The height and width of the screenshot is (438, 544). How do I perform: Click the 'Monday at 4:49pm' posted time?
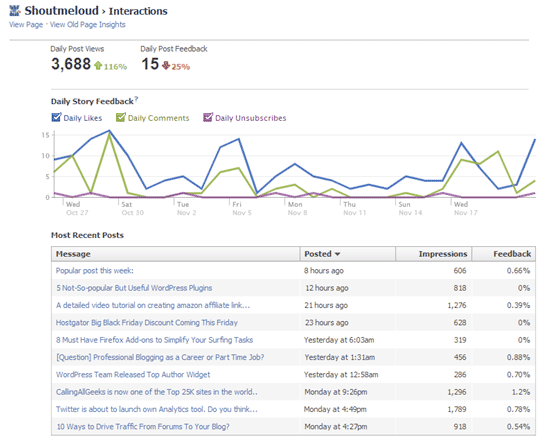335,410
